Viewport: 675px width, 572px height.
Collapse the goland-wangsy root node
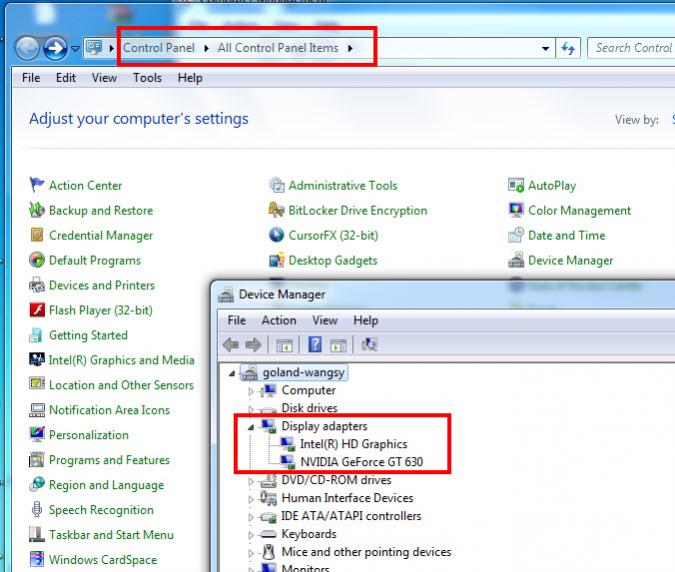click(x=232, y=373)
